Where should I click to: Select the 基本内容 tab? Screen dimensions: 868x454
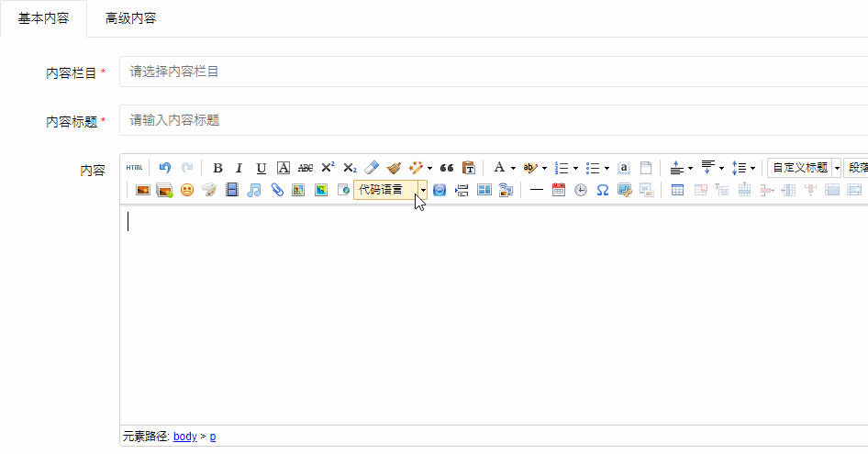click(43, 18)
